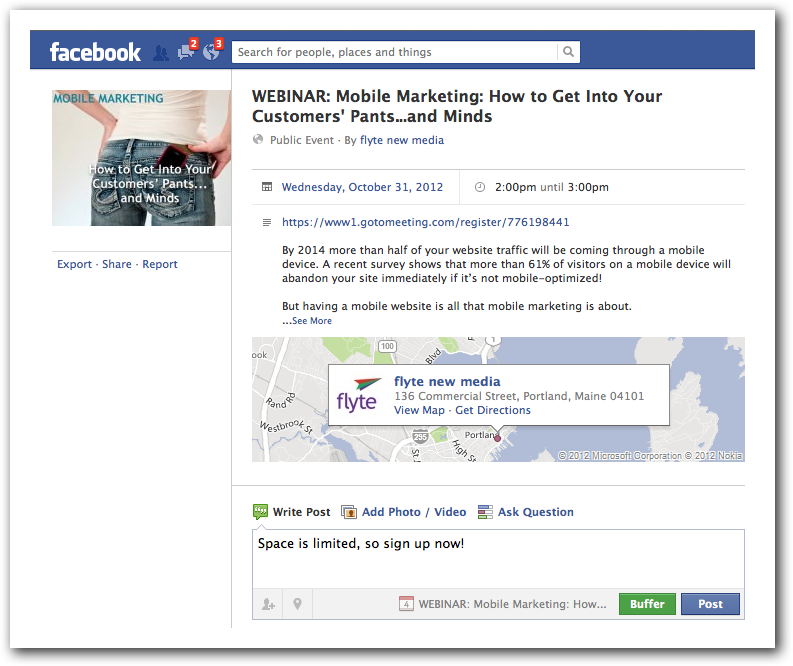
Task: Click flyte new media title in map card
Action: [447, 381]
